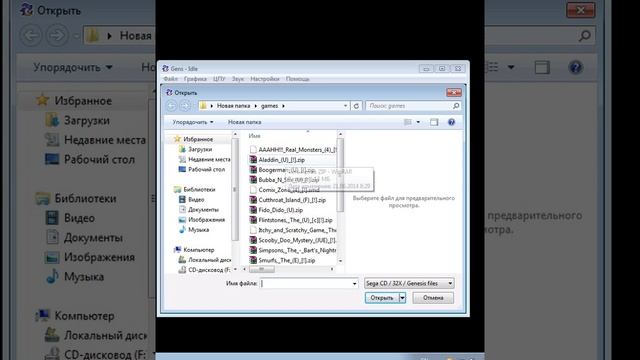Viewport: 640px width, 360px height.
Task: Click games breadcrumb in address bar
Action: pos(269,106)
